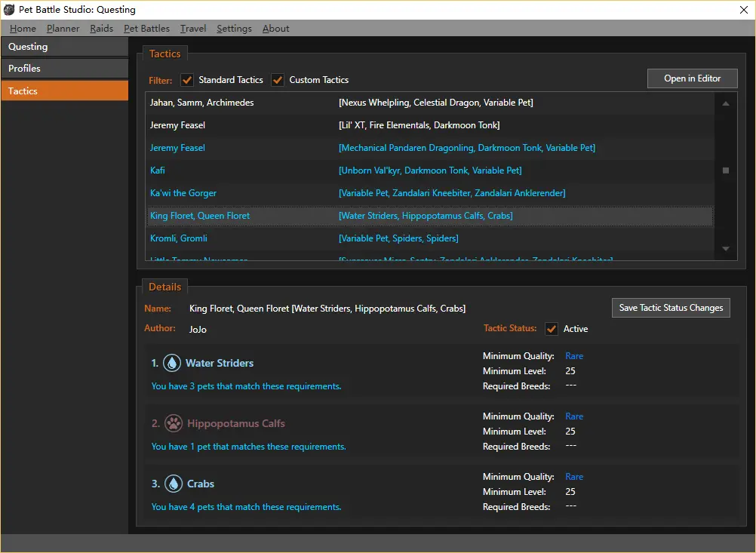Click the tactics list scroll up arrow
The image size is (756, 553).
pyautogui.click(x=726, y=103)
